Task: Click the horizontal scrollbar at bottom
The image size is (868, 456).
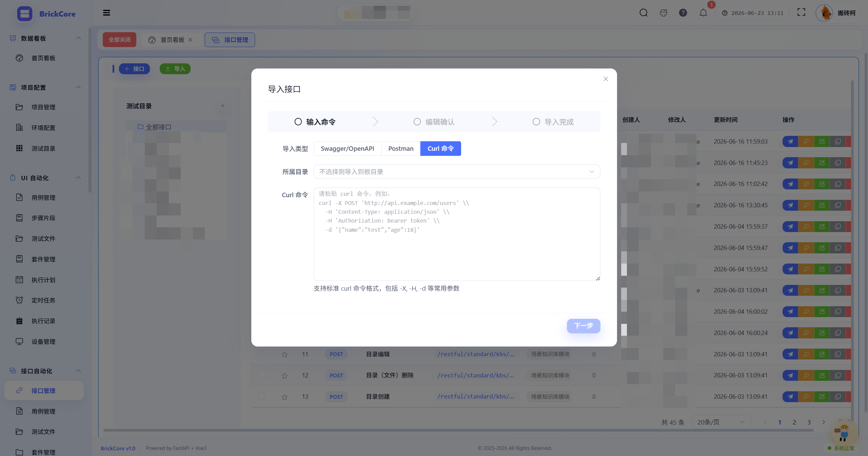Action: (458, 430)
